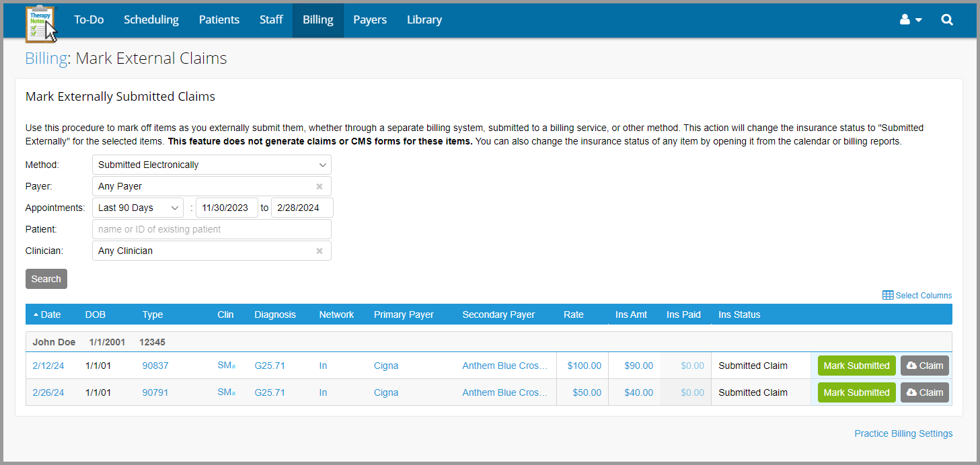The width and height of the screenshot is (980, 465).
Task: Open the Payers section
Action: click(x=369, y=19)
